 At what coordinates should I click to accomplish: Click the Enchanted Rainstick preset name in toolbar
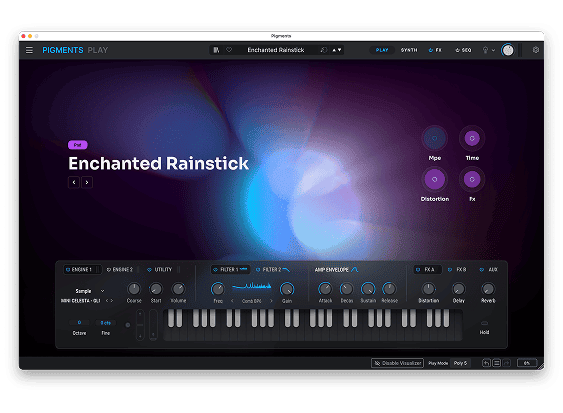coord(276,50)
